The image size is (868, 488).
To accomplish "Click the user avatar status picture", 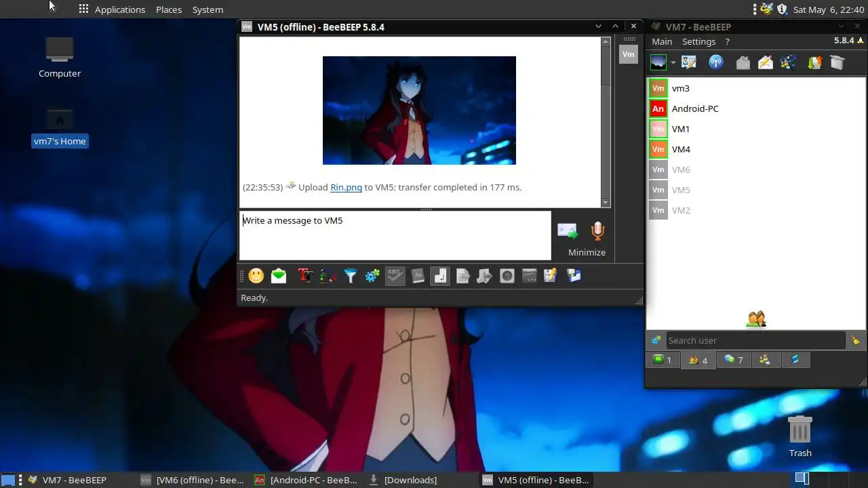I will coord(658,62).
